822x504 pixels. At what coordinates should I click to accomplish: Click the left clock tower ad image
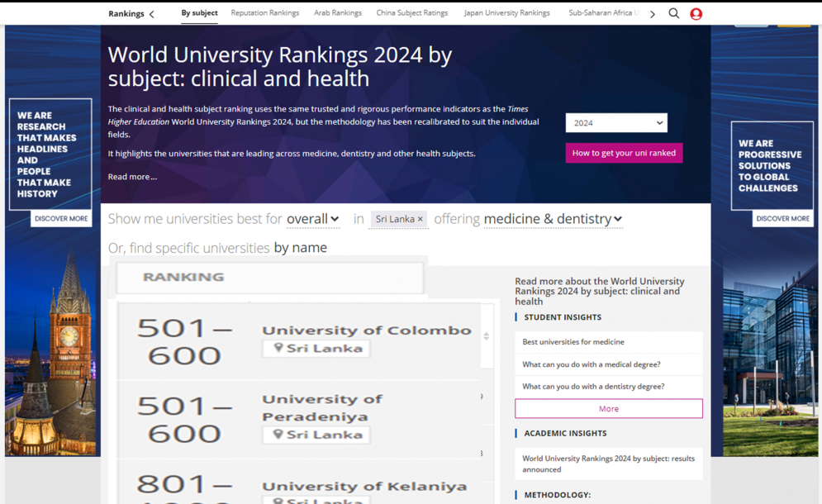pyautogui.click(x=51, y=351)
